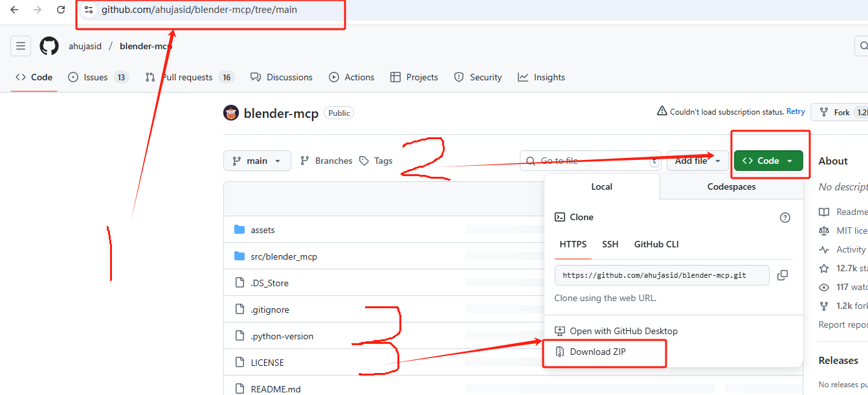This screenshot has width=868, height=395.
Task: Switch to the Code tab
Action: (34, 77)
